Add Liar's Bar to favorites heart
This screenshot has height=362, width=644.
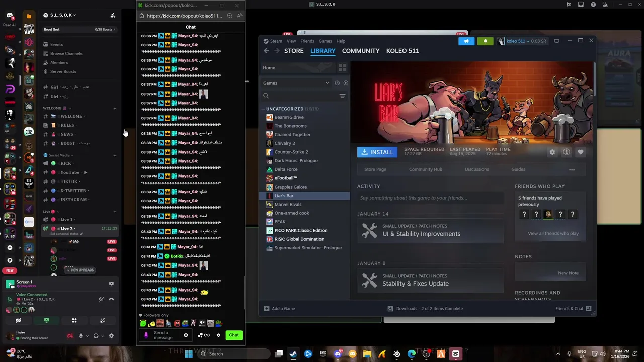[x=580, y=152]
